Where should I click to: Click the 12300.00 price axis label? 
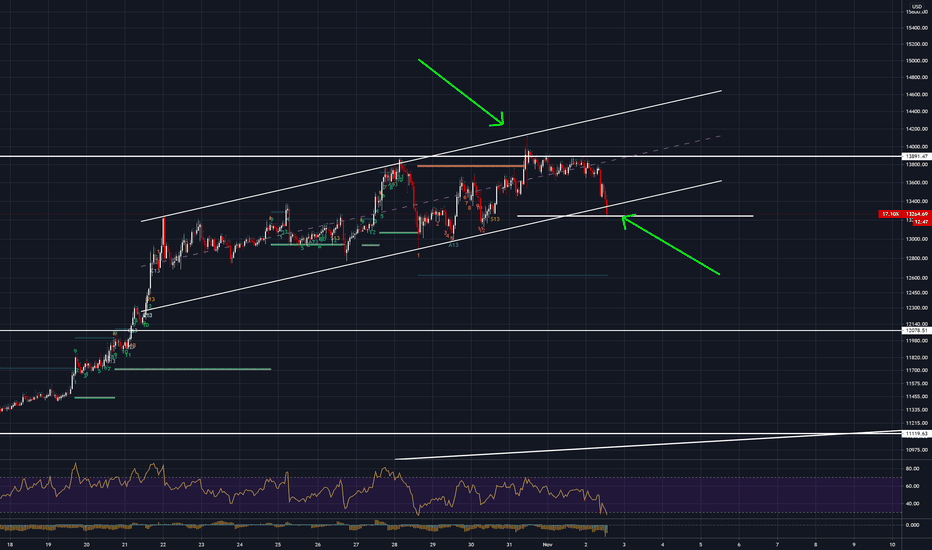pyautogui.click(x=917, y=308)
